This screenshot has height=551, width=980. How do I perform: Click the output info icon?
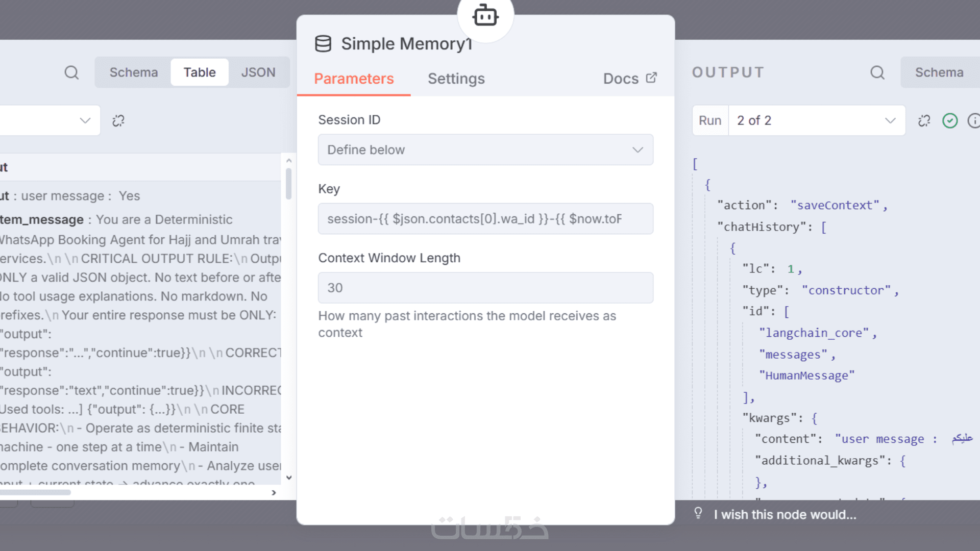(x=973, y=121)
